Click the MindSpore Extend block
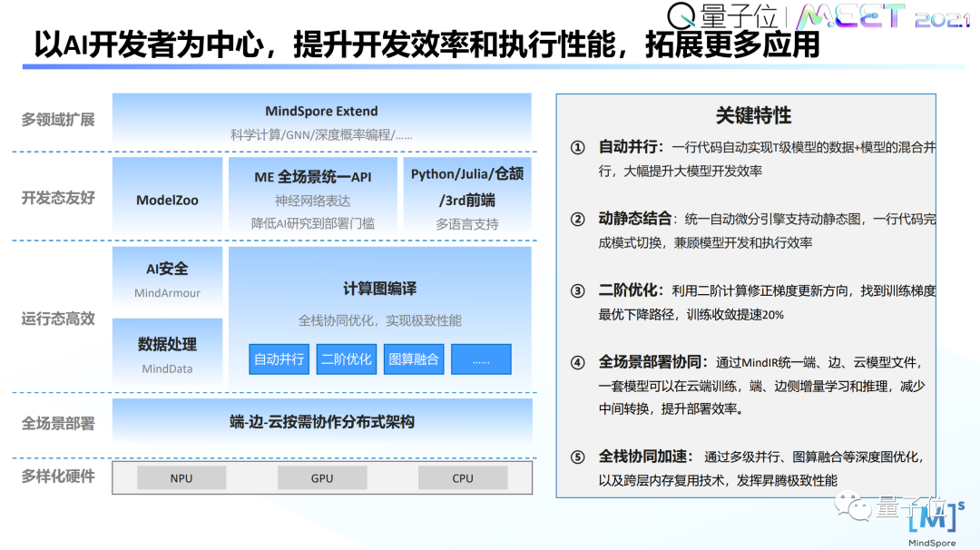The height and width of the screenshot is (550, 980). click(322, 122)
